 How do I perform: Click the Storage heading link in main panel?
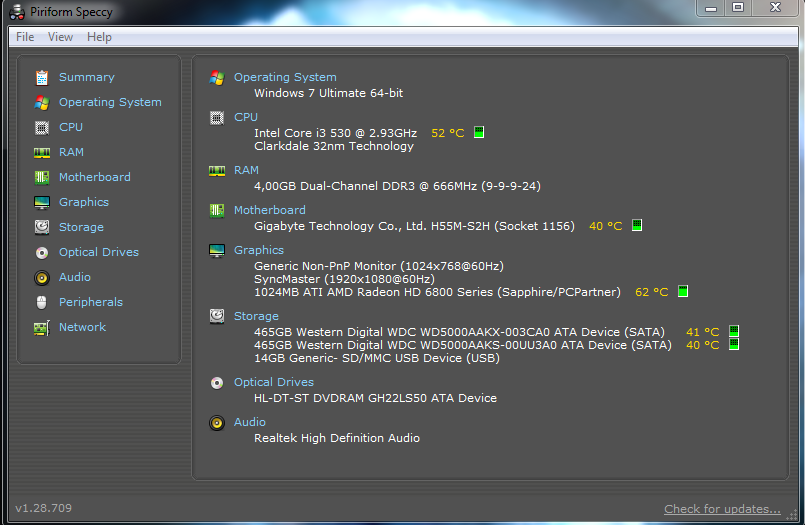(256, 316)
